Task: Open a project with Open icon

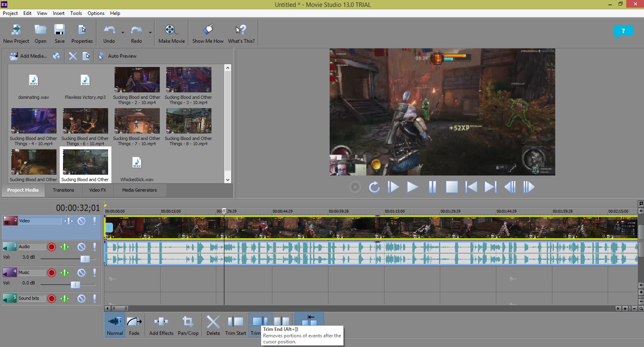Action: point(40,33)
